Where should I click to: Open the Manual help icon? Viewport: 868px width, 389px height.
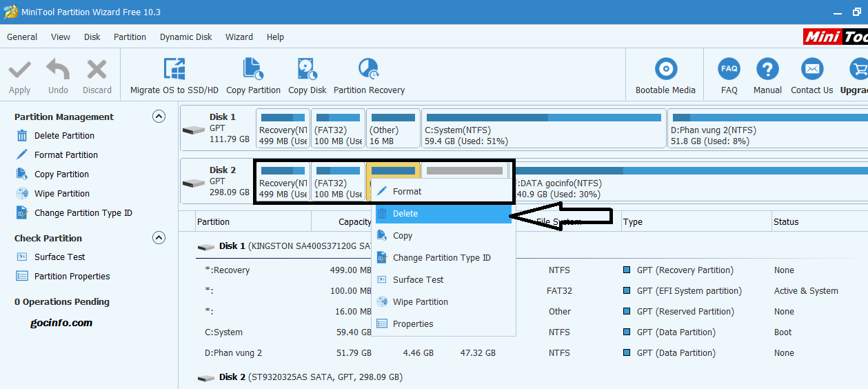pos(767,70)
